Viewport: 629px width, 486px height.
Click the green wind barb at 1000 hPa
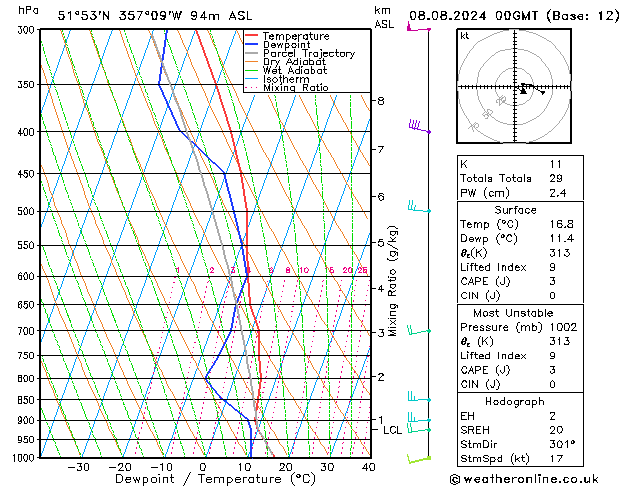[419, 459]
